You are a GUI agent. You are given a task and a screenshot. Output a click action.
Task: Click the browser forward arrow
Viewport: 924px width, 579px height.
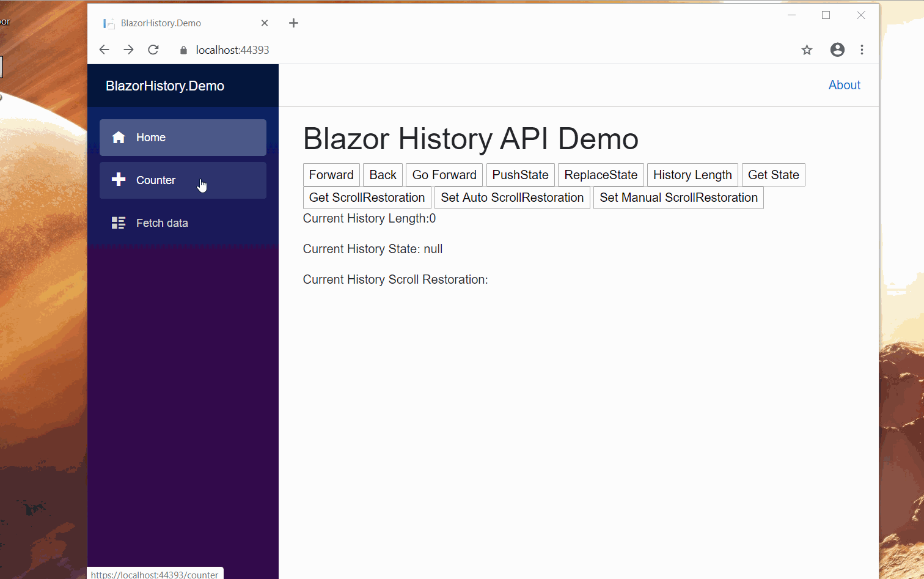[128, 50]
